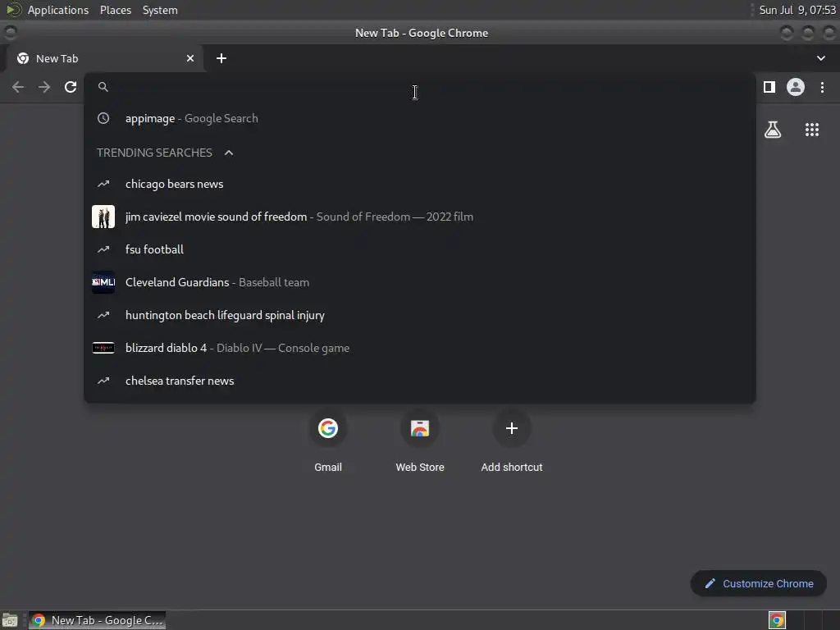Click the browser back arrow

point(18,87)
